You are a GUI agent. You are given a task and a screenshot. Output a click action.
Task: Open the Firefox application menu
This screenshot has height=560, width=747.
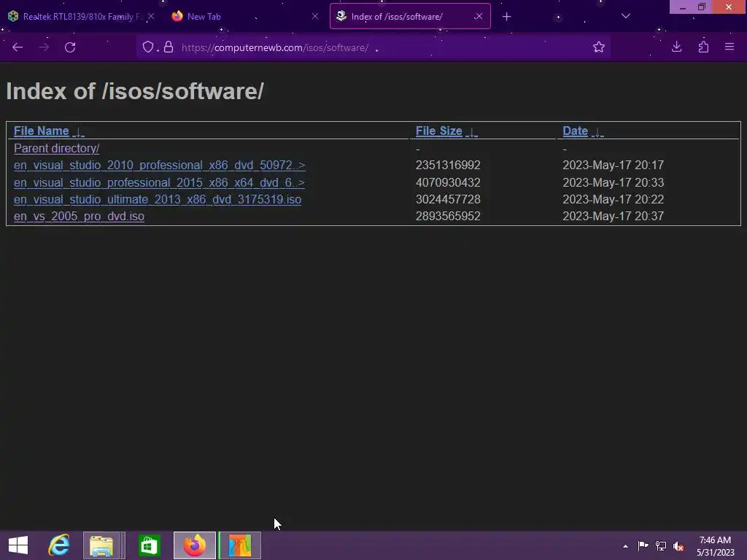(729, 47)
